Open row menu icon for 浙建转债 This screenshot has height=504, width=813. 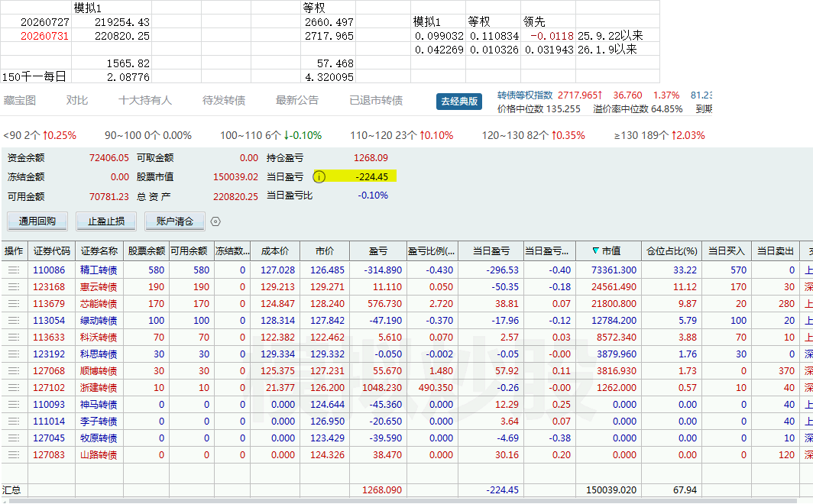tap(14, 387)
